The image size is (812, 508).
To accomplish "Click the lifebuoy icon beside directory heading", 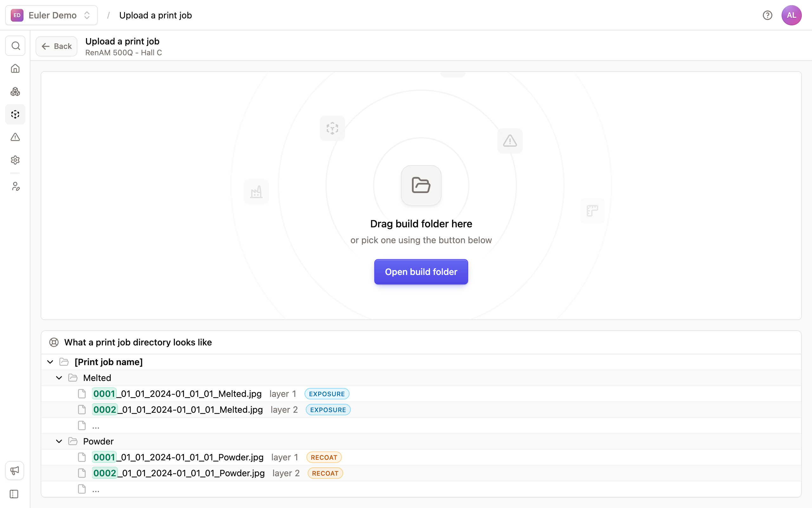I will pyautogui.click(x=54, y=342).
